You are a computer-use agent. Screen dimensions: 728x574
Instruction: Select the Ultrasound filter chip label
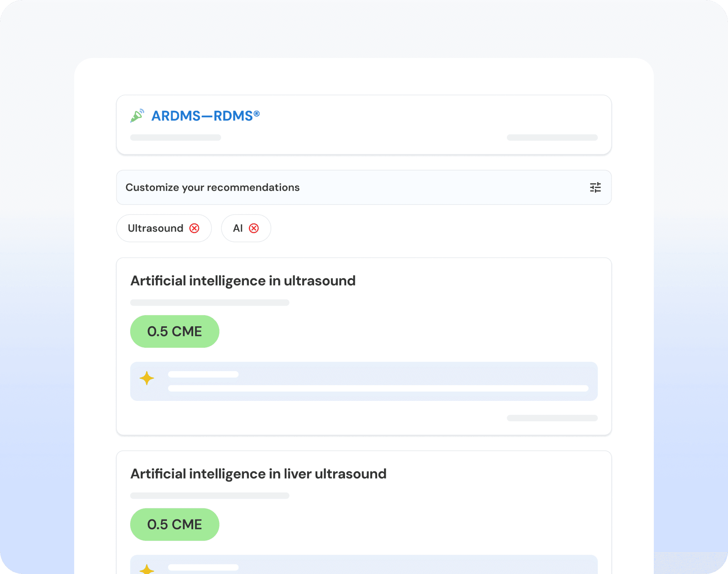[155, 228]
